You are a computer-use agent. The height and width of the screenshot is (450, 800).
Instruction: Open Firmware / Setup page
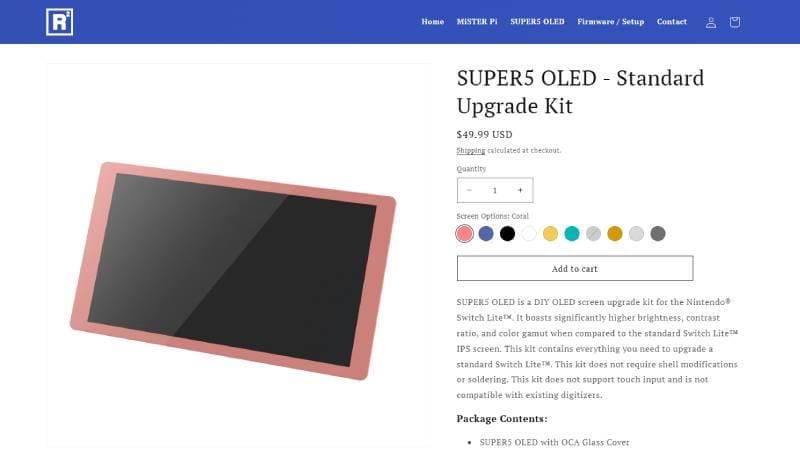[x=610, y=22]
